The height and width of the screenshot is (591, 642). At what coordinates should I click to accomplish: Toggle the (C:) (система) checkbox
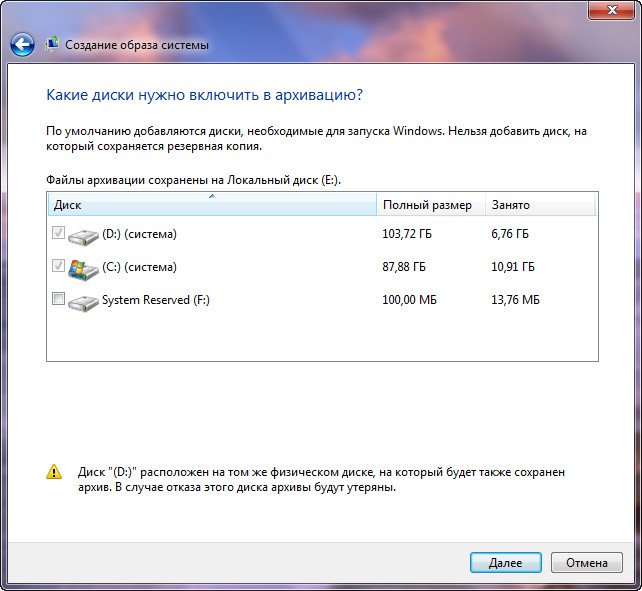tap(58, 266)
